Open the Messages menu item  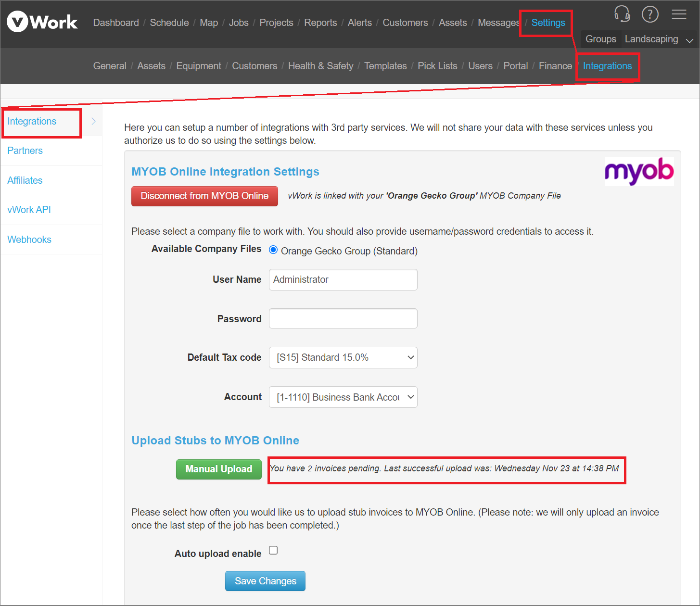[x=498, y=23]
